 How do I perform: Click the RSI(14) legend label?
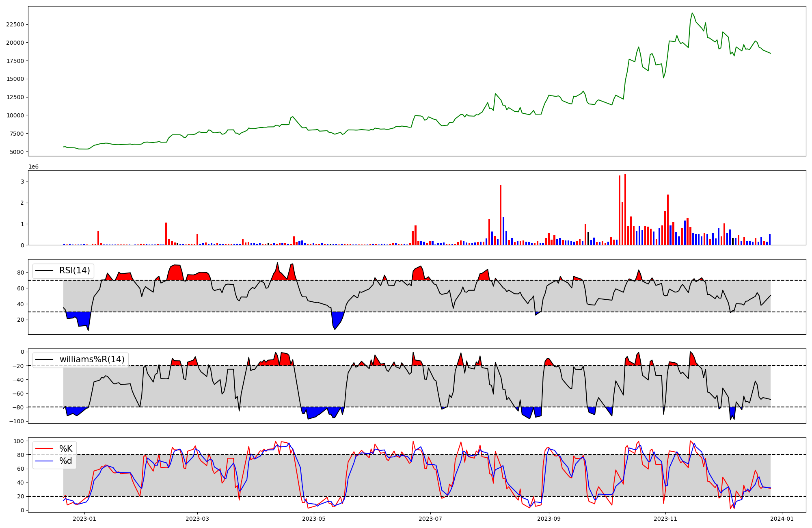click(75, 270)
